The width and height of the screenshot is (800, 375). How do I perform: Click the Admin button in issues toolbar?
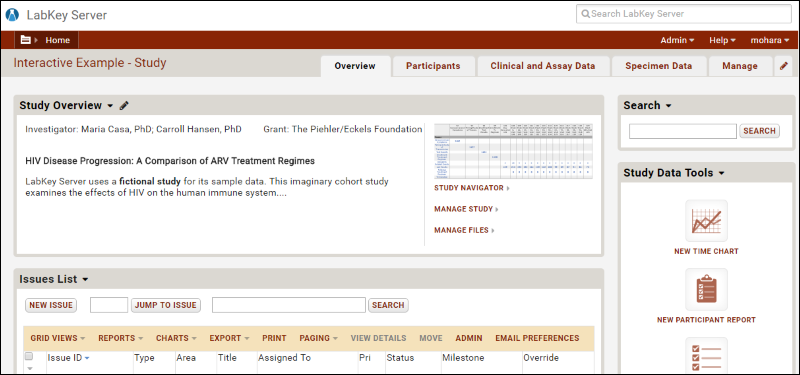click(469, 338)
